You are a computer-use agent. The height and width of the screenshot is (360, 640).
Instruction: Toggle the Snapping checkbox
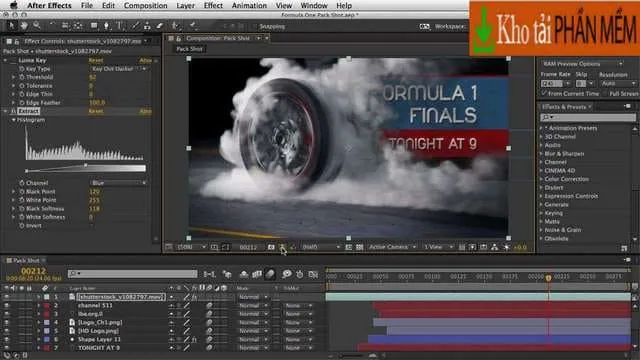coord(256,27)
